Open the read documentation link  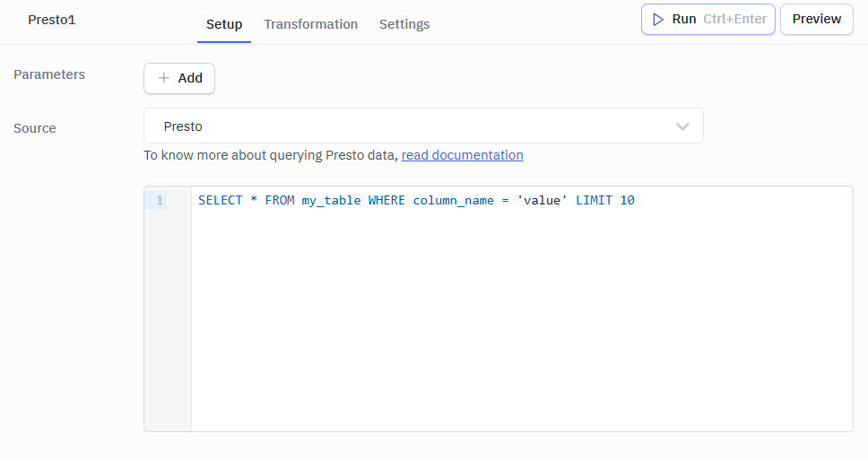pyautogui.click(x=462, y=155)
